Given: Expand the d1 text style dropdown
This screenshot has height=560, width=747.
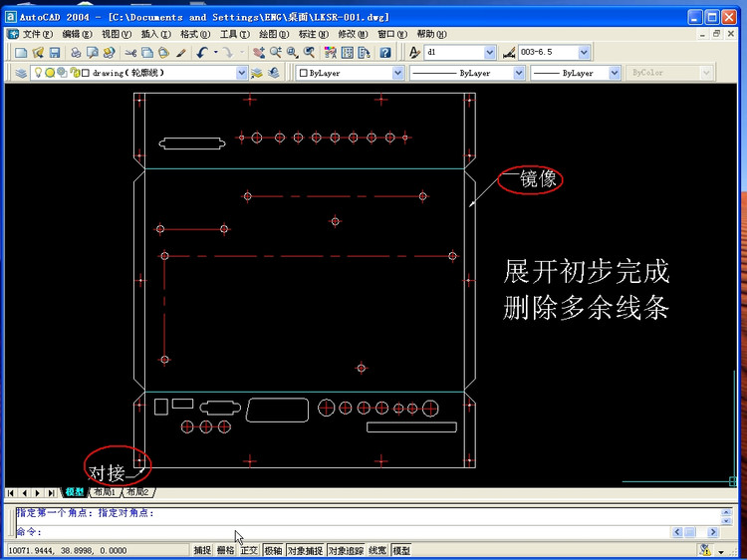Looking at the screenshot, I should (489, 53).
